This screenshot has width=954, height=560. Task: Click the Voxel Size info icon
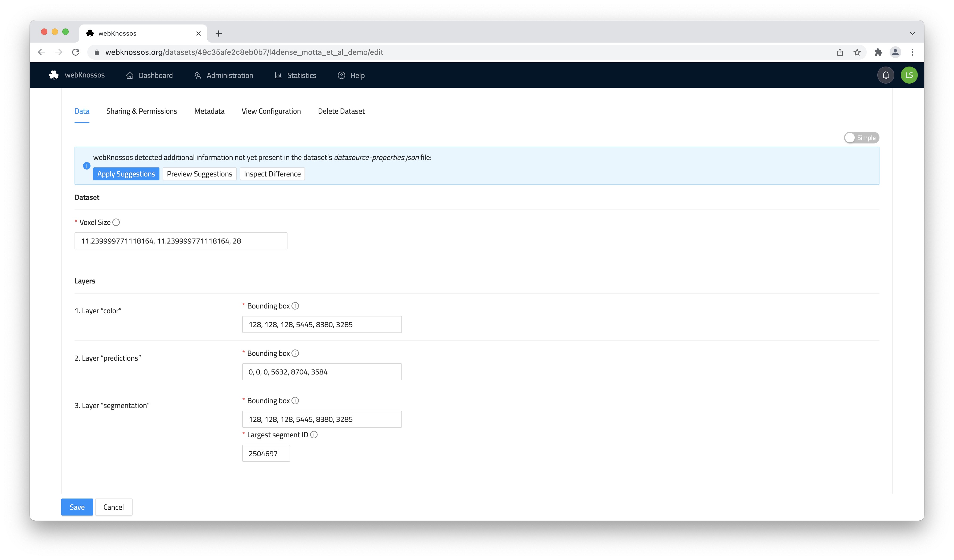[116, 222]
